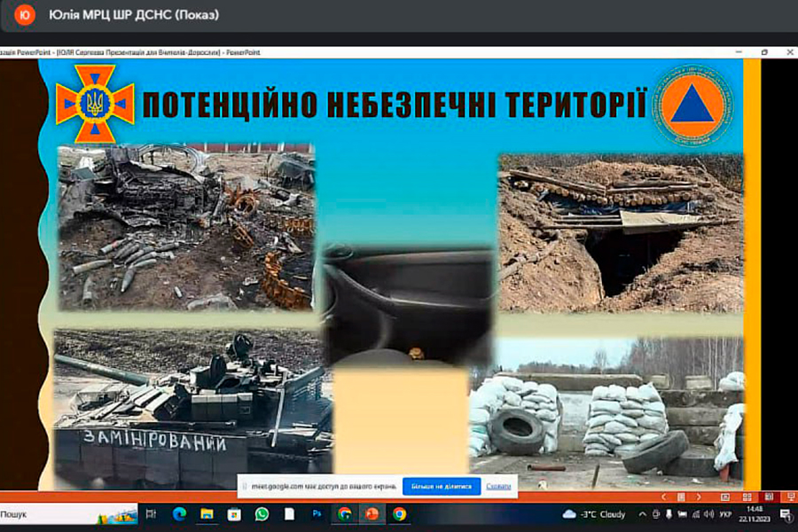This screenshot has height=532, width=798.
Task: Click the civil defense triangle emblem
Action: tap(692, 106)
